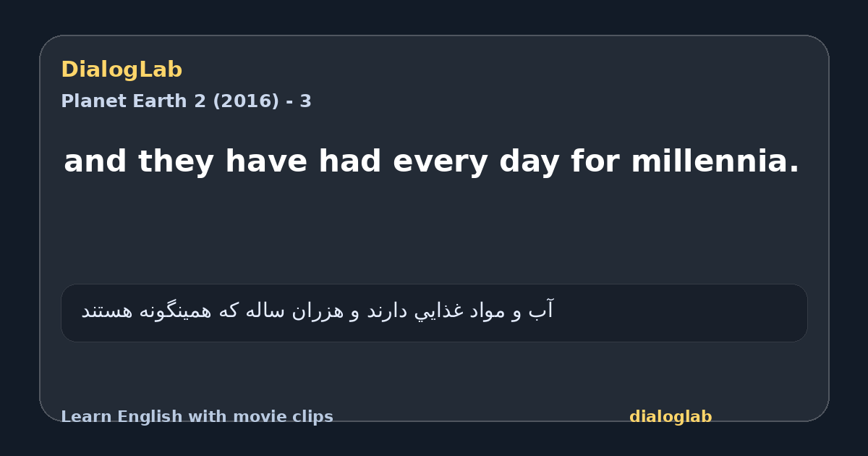Click "Learn English with movie clips" tagline

197,417
